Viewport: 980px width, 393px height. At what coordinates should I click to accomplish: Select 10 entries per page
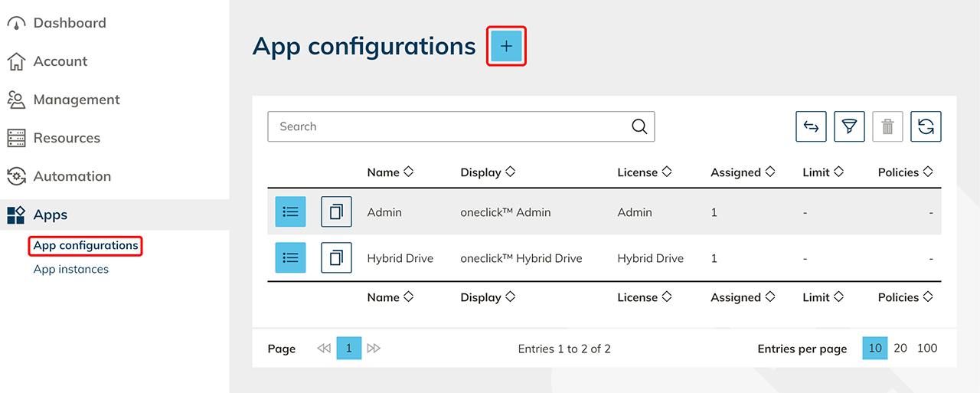pos(875,349)
